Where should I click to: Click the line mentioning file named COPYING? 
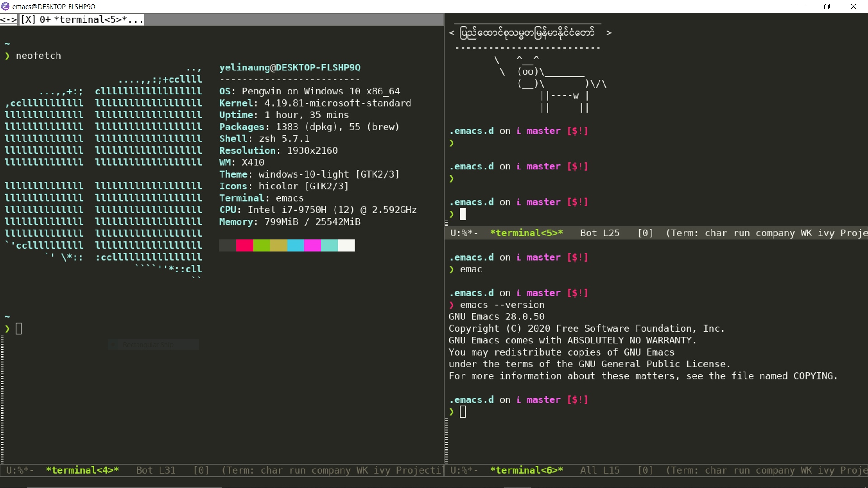click(643, 376)
